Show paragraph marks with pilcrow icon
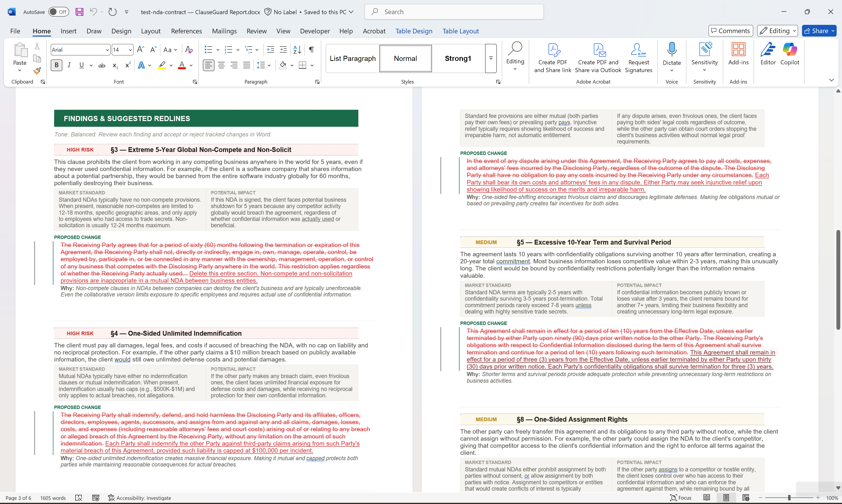 [x=311, y=50]
